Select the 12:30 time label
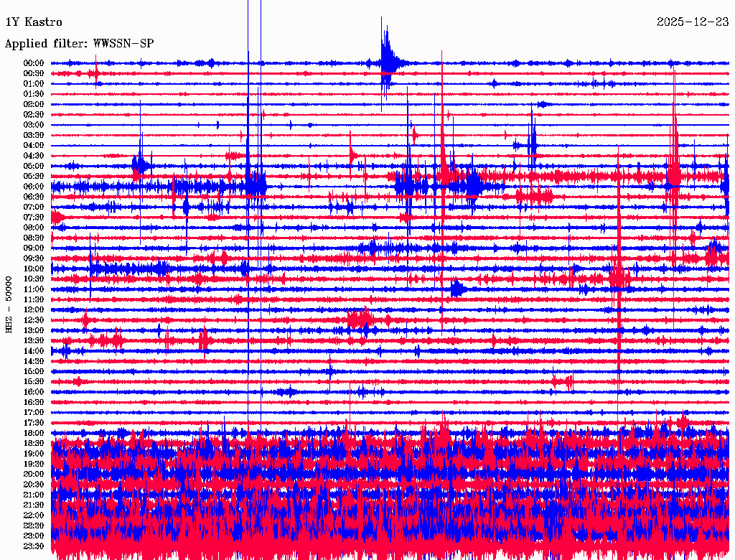Screen dimensions: 735x560 34,320
